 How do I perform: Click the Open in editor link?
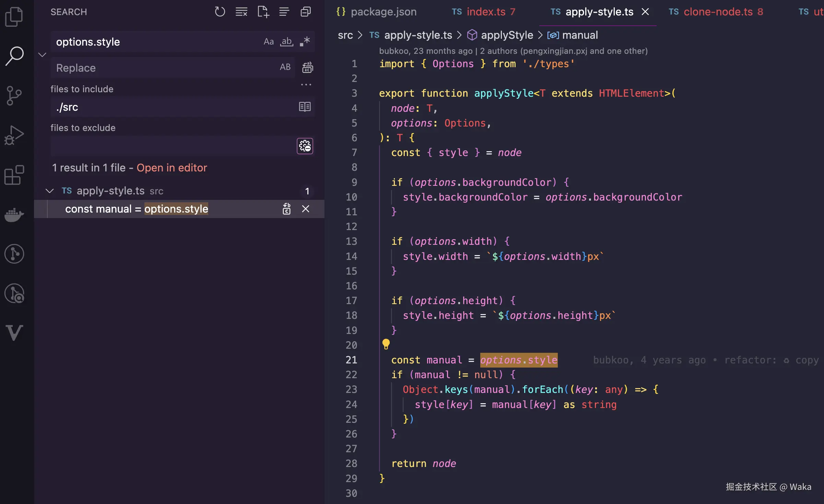pos(172,168)
